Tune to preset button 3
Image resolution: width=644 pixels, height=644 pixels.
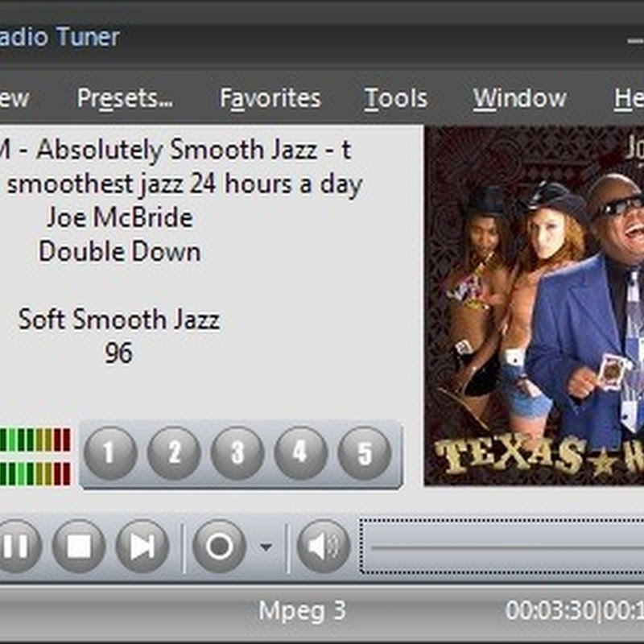coord(237,453)
